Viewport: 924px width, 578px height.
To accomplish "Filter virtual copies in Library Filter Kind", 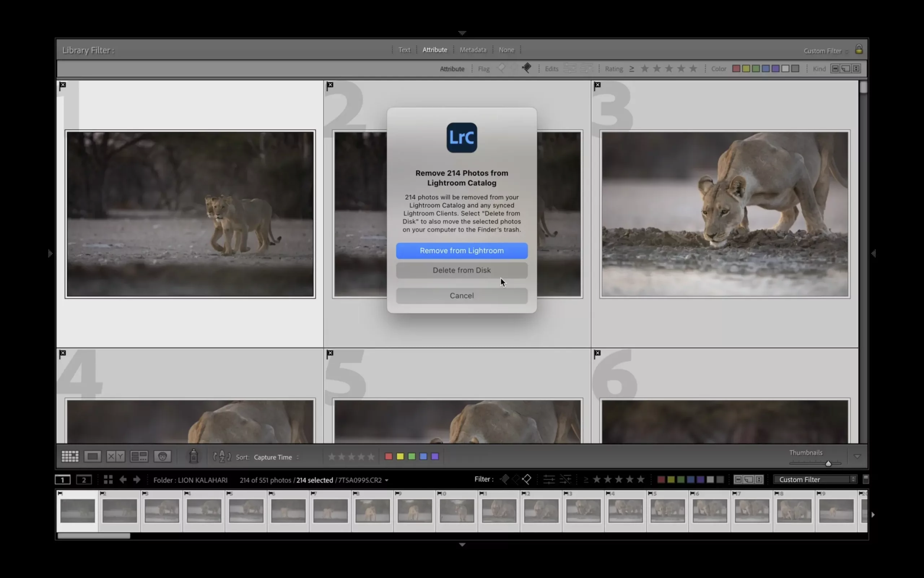I will (846, 68).
